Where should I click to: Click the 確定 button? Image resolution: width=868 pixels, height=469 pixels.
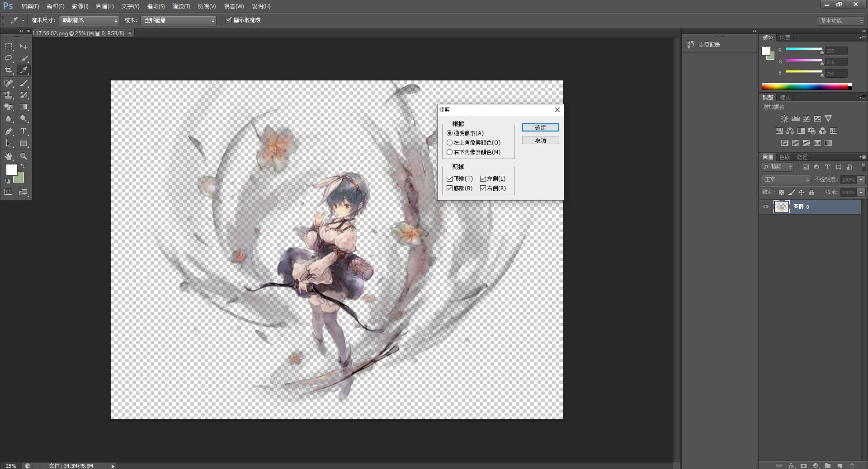click(540, 128)
